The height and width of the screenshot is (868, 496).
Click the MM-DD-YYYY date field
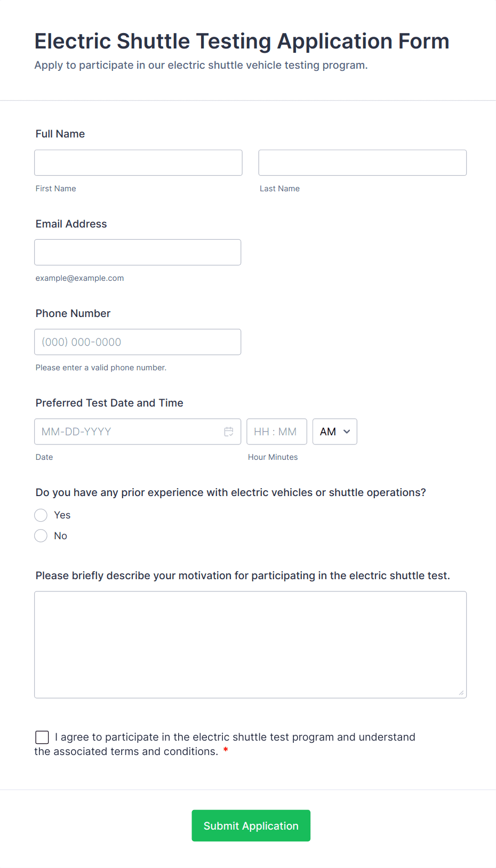coord(128,432)
